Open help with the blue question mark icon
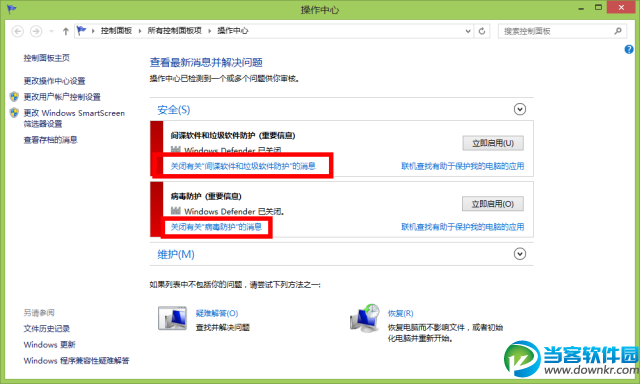The width and height of the screenshot is (640, 384). pos(629,49)
